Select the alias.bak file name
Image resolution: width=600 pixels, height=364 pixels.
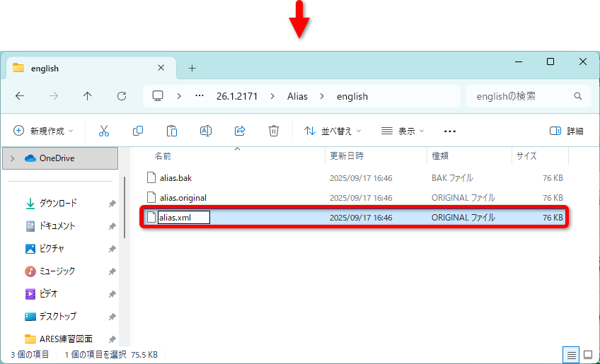pyautogui.click(x=175, y=178)
